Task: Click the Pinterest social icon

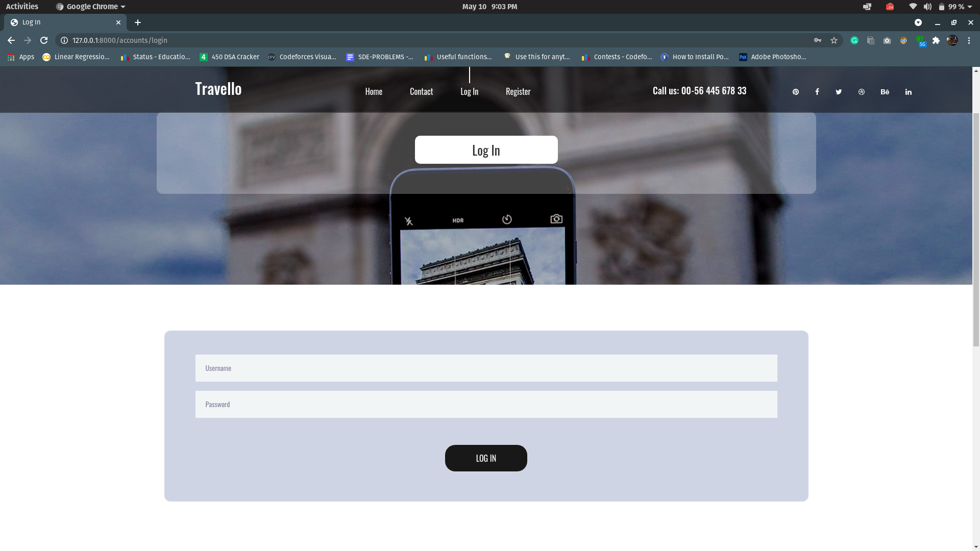Action: (x=795, y=92)
